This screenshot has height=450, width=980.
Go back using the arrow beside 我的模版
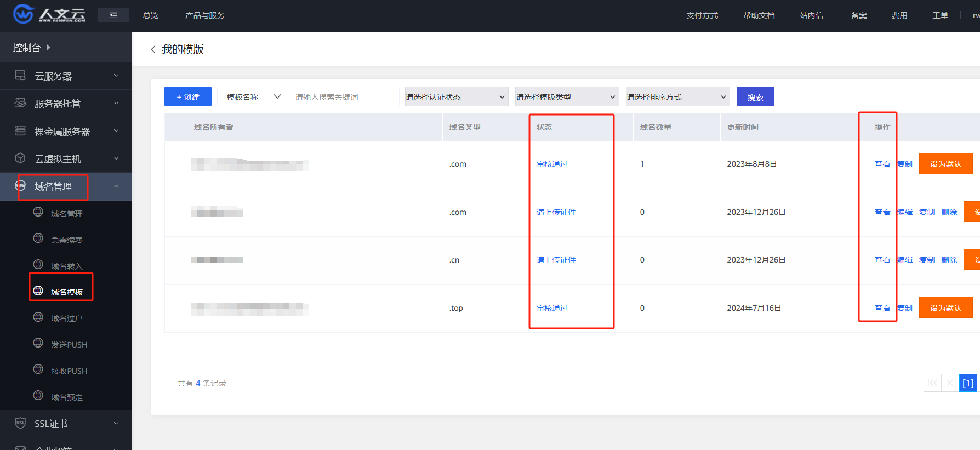[x=153, y=49]
